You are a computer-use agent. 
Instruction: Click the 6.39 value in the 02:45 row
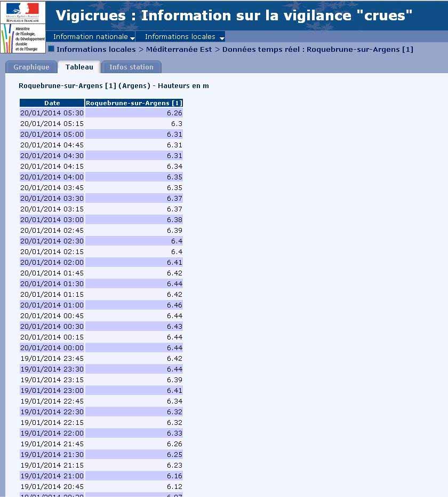(174, 230)
